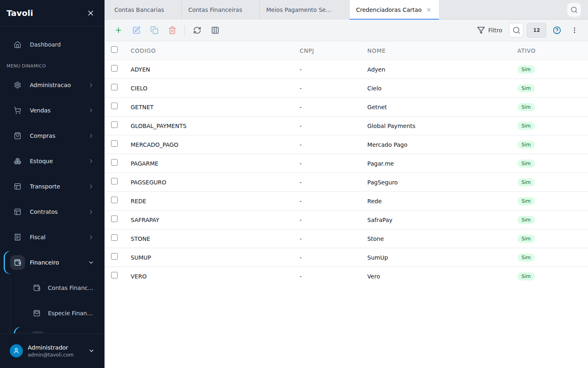588x368 pixels.
Task: Tick the PAGARME row checkbox
Action: pos(114,162)
